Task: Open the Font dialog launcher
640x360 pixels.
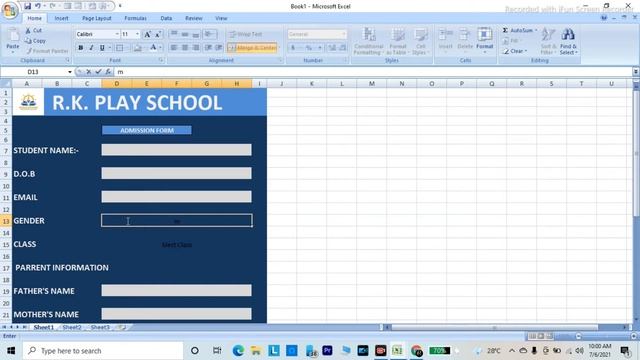Action: [161, 60]
